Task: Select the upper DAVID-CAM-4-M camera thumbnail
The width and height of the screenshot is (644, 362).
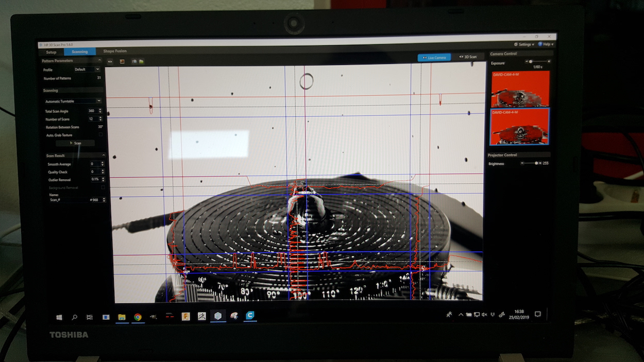Action: click(520, 89)
